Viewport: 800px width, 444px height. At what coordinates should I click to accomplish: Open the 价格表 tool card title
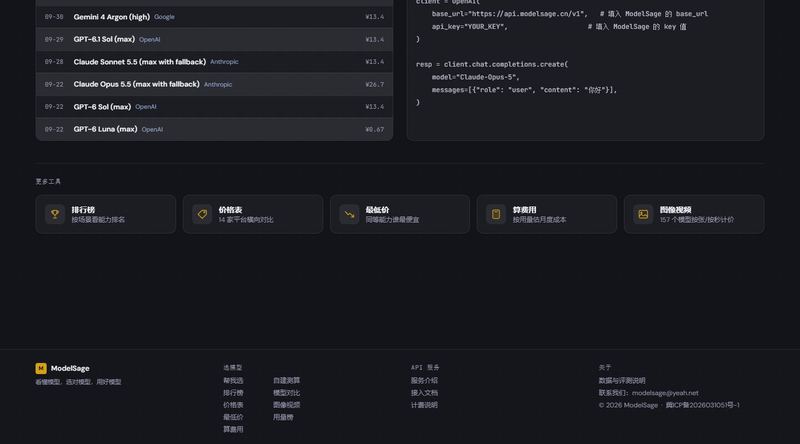coord(230,210)
